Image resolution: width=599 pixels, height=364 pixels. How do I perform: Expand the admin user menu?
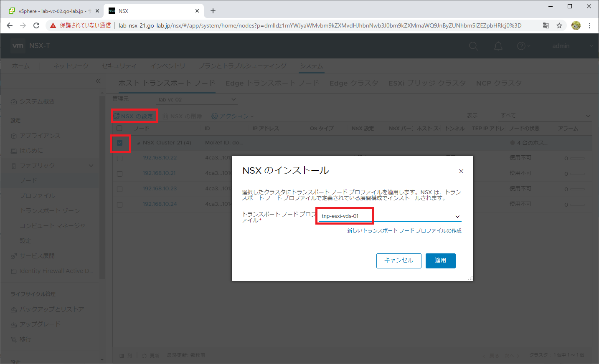click(572, 46)
